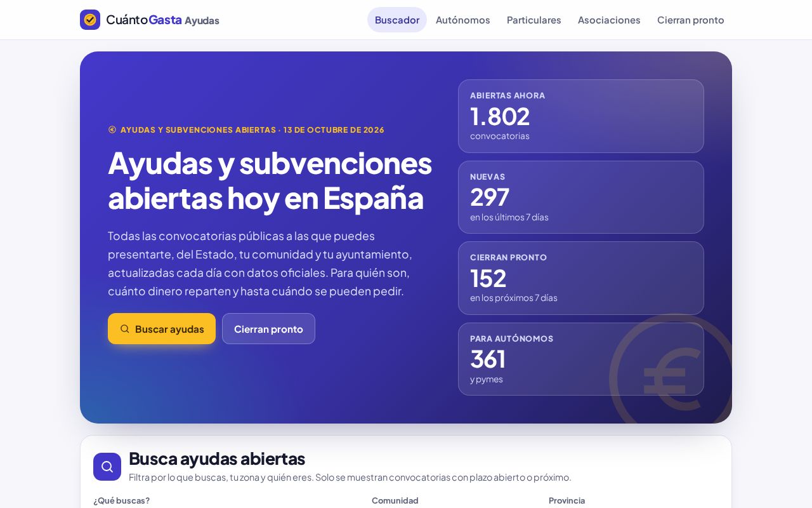Open the Abiertas ahora 1.802 card

coord(581,116)
